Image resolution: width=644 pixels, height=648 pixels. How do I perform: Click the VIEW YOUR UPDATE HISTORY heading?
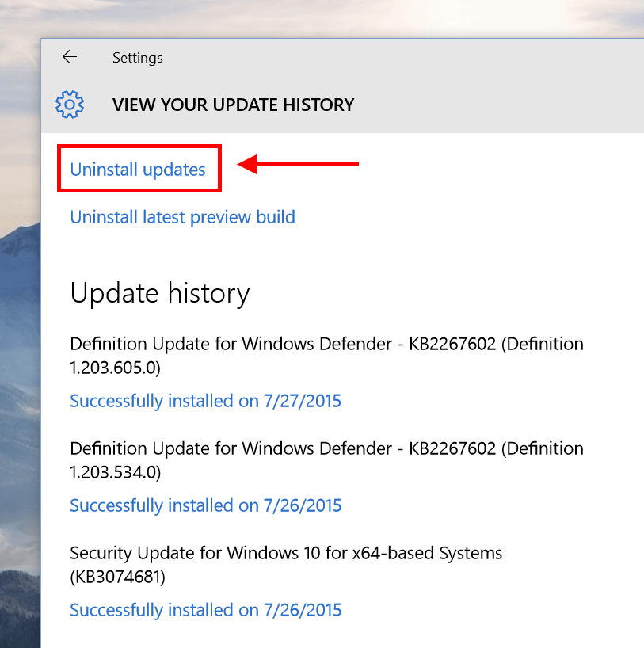233,104
